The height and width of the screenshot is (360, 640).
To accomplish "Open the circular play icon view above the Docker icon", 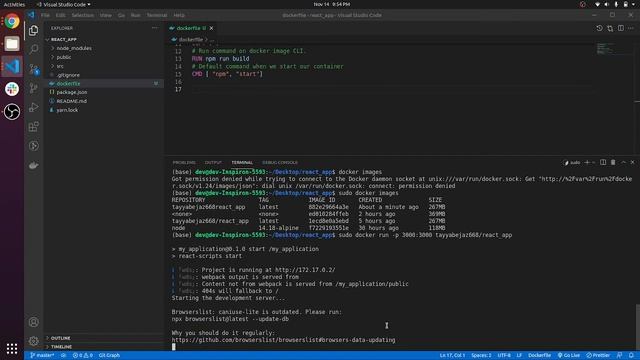I will click(x=33, y=146).
